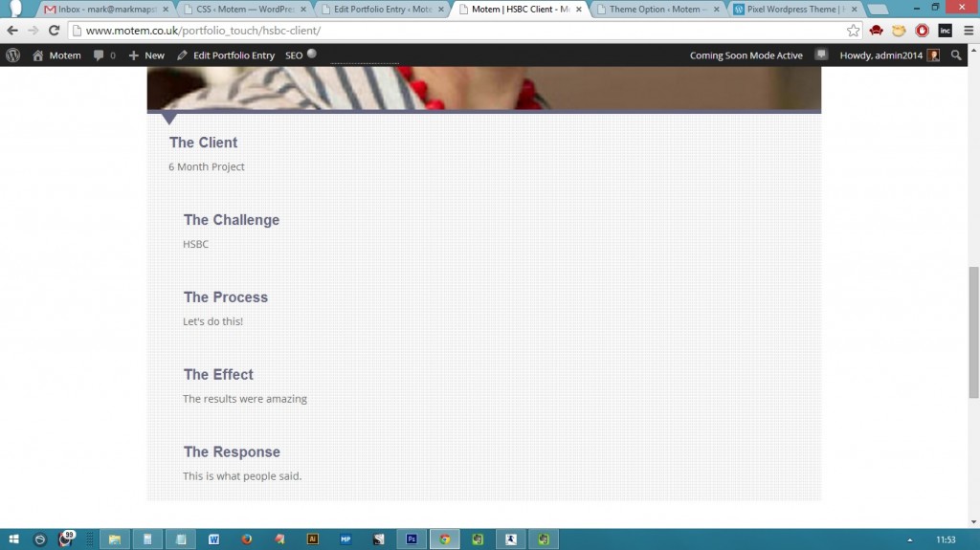This screenshot has height=550, width=980.
Task: Click the browser forward arrow
Action: tap(33, 31)
